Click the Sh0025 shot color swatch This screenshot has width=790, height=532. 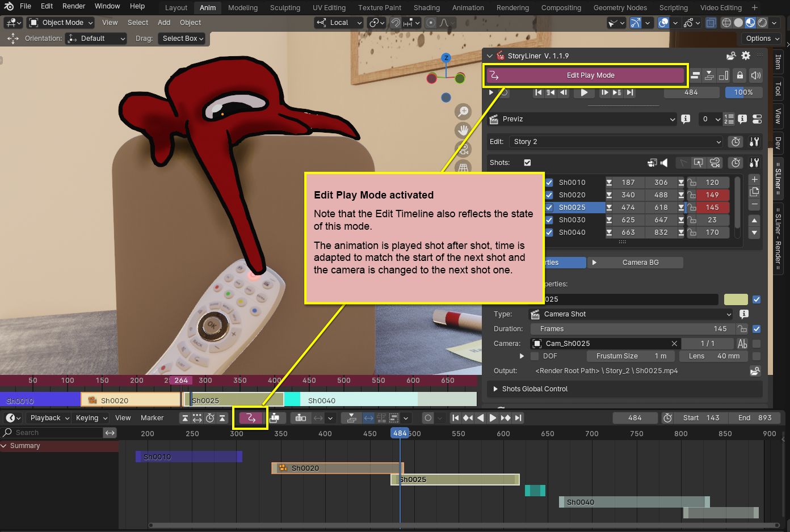pyautogui.click(x=736, y=299)
